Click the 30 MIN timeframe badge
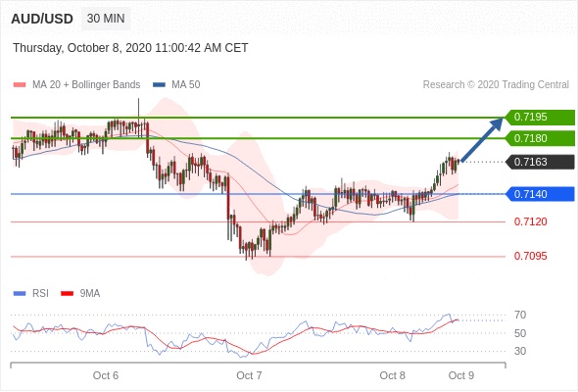The height and width of the screenshot is (392, 578). [x=106, y=19]
